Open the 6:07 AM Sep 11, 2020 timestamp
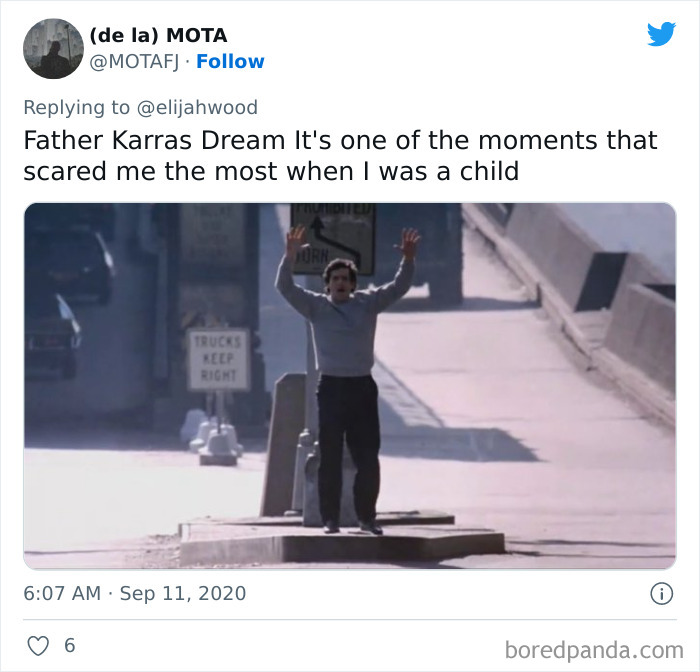This screenshot has height=672, width=700. (135, 593)
